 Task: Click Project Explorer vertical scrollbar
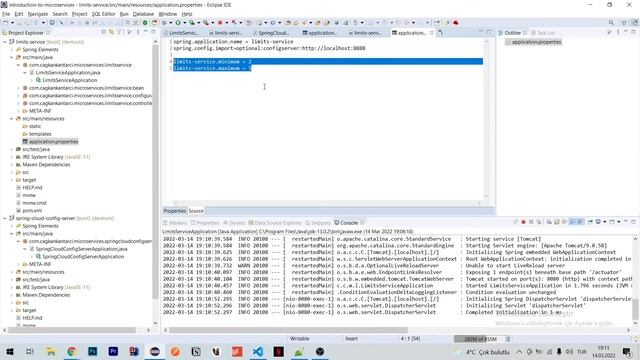156,171
